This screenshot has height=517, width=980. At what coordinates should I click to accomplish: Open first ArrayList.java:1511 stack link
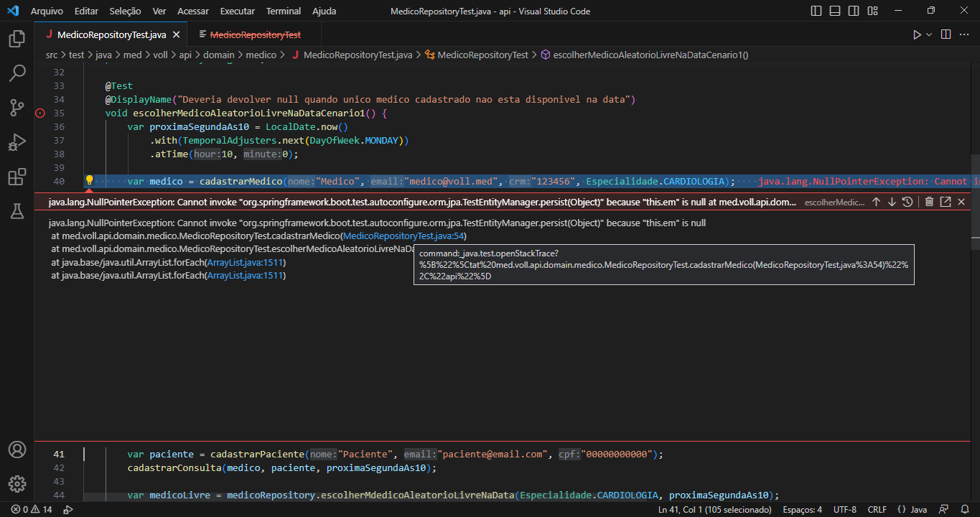click(x=246, y=263)
